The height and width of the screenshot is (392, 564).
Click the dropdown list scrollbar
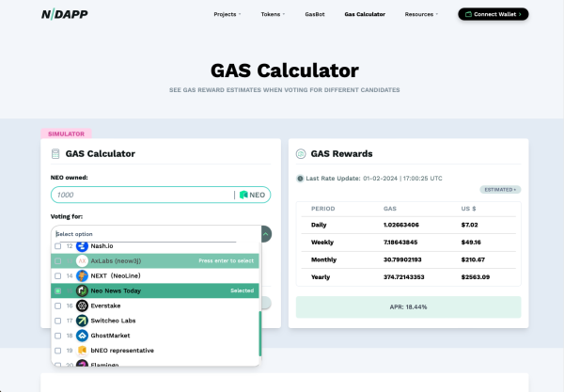(260, 334)
